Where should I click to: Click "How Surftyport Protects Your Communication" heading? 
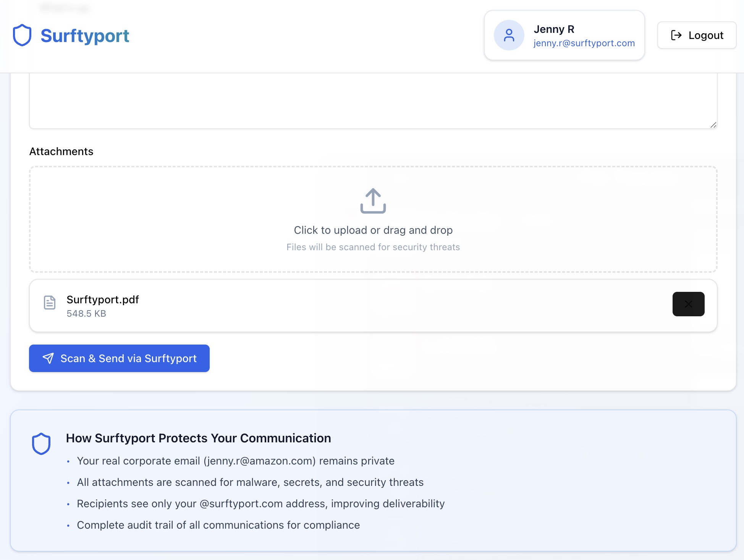pos(198,438)
